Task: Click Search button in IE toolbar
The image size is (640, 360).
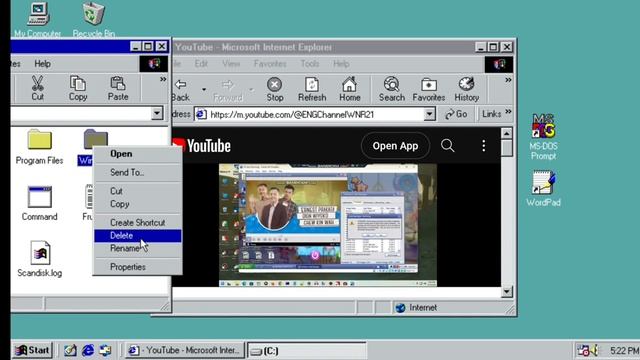Action: pyautogui.click(x=392, y=90)
